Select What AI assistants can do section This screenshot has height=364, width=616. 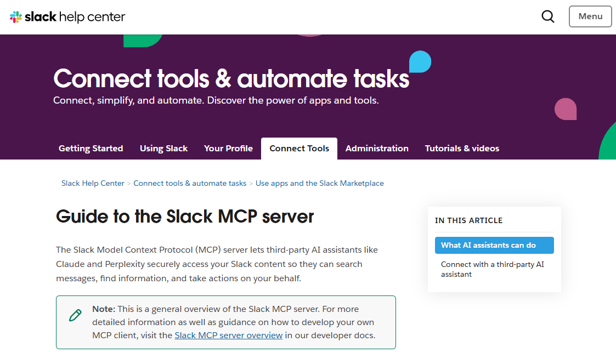pyautogui.click(x=494, y=246)
